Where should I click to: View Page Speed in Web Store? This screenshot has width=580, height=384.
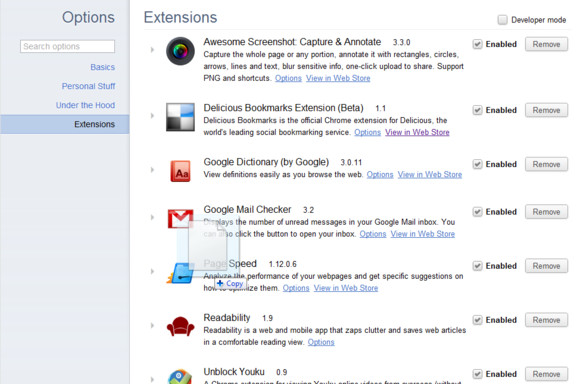pos(346,288)
